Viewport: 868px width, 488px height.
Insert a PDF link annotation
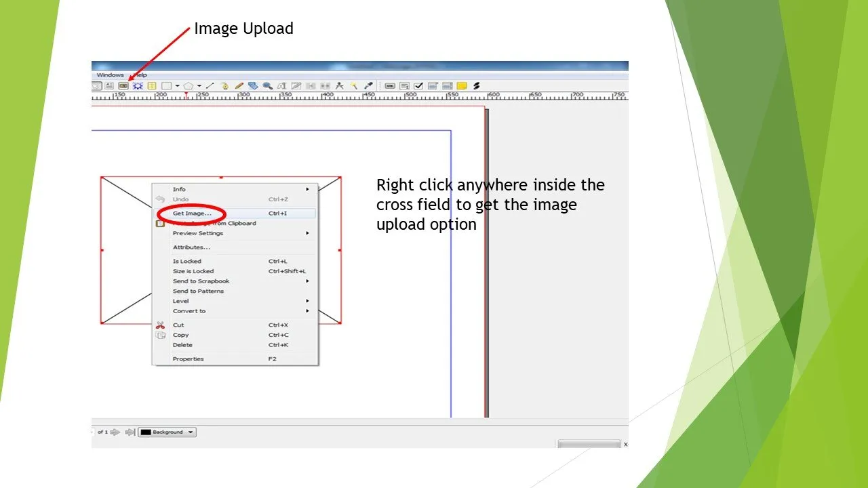pyautogui.click(x=476, y=86)
